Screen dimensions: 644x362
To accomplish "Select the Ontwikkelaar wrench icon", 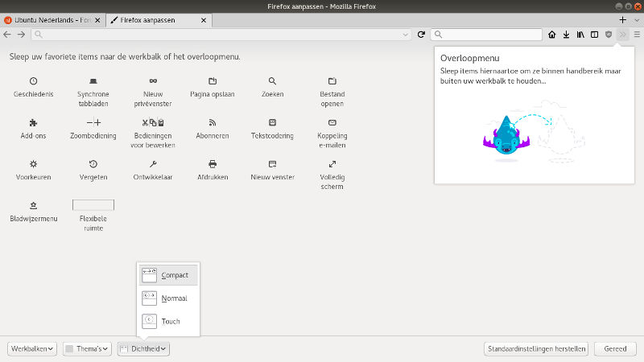I will coord(153,164).
